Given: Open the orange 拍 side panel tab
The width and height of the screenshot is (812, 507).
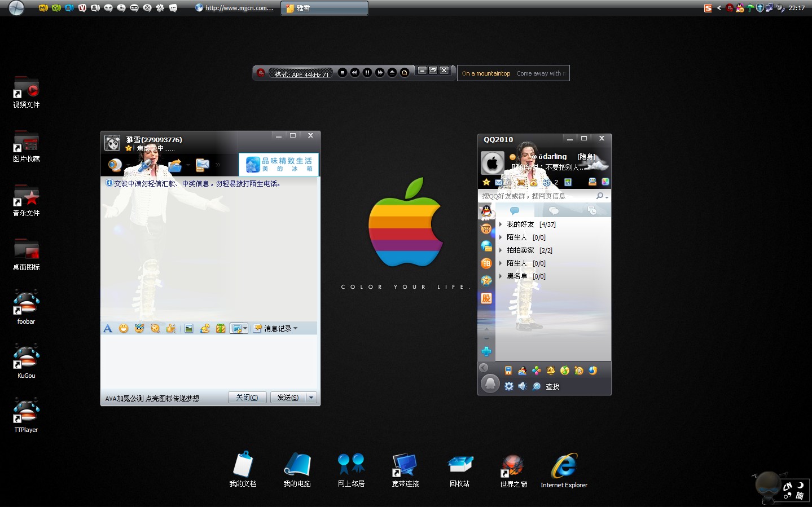Looking at the screenshot, I should [486, 263].
